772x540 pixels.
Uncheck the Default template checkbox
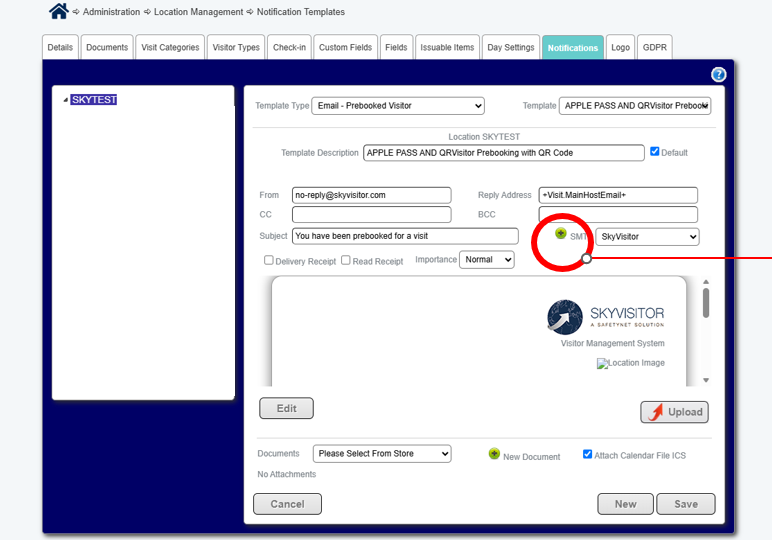[x=654, y=152]
